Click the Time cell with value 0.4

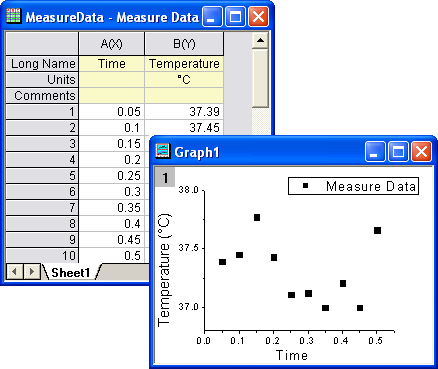pos(112,224)
